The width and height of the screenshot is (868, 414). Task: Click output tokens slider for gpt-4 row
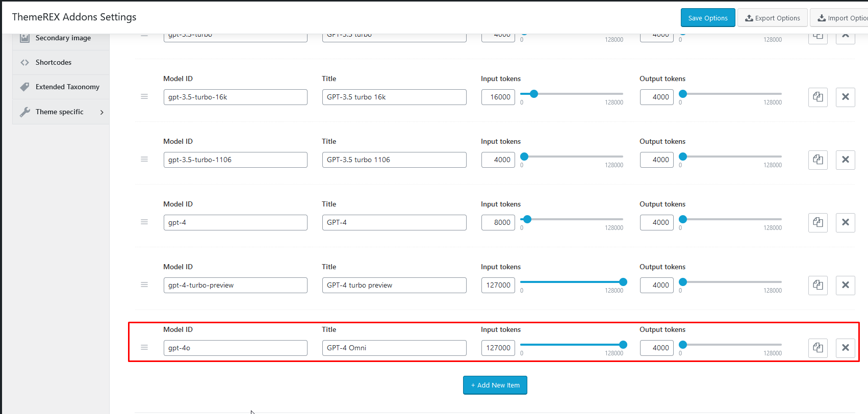pyautogui.click(x=730, y=219)
